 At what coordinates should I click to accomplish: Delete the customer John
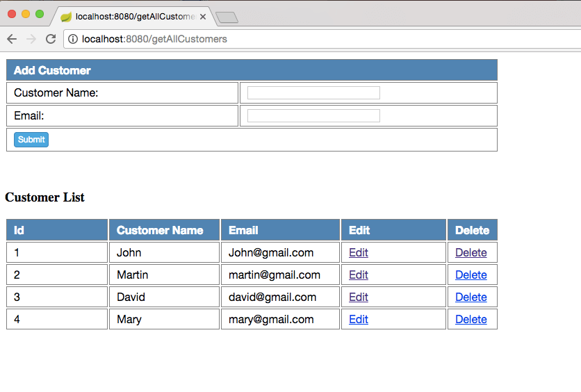click(x=470, y=253)
